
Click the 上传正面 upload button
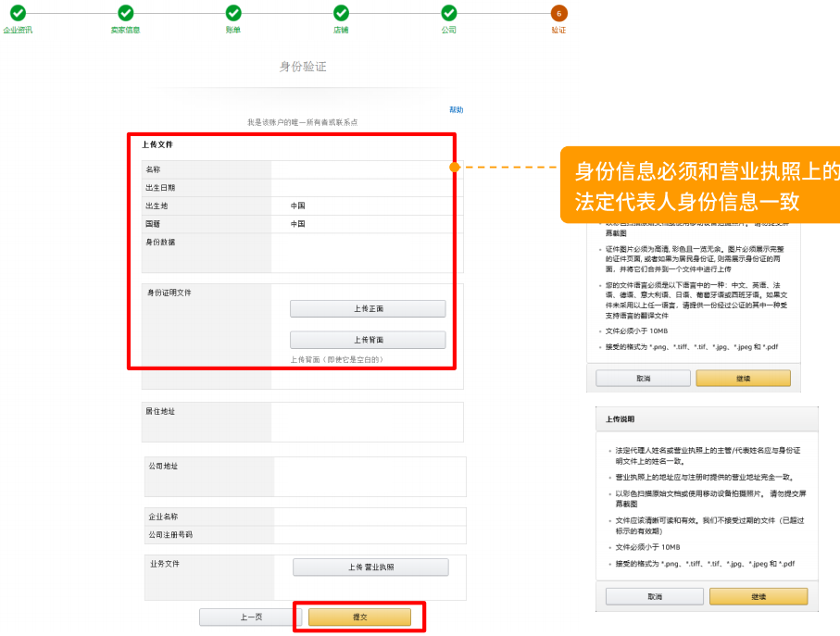click(x=368, y=309)
